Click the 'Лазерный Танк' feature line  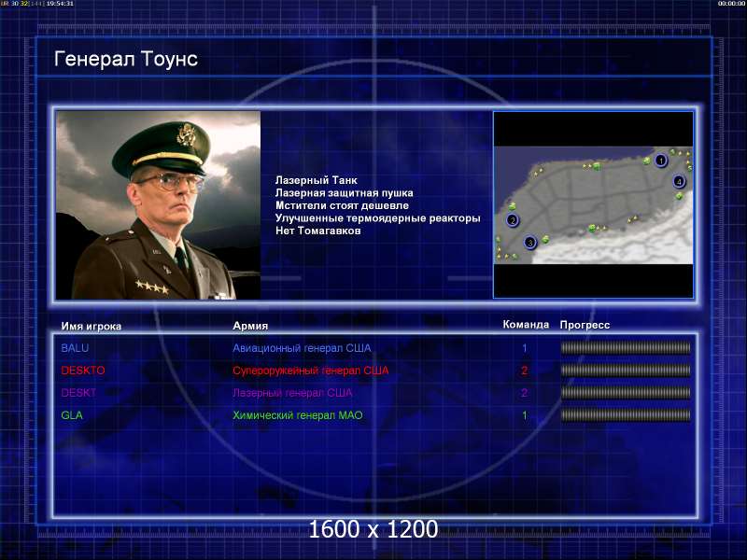[317, 180]
